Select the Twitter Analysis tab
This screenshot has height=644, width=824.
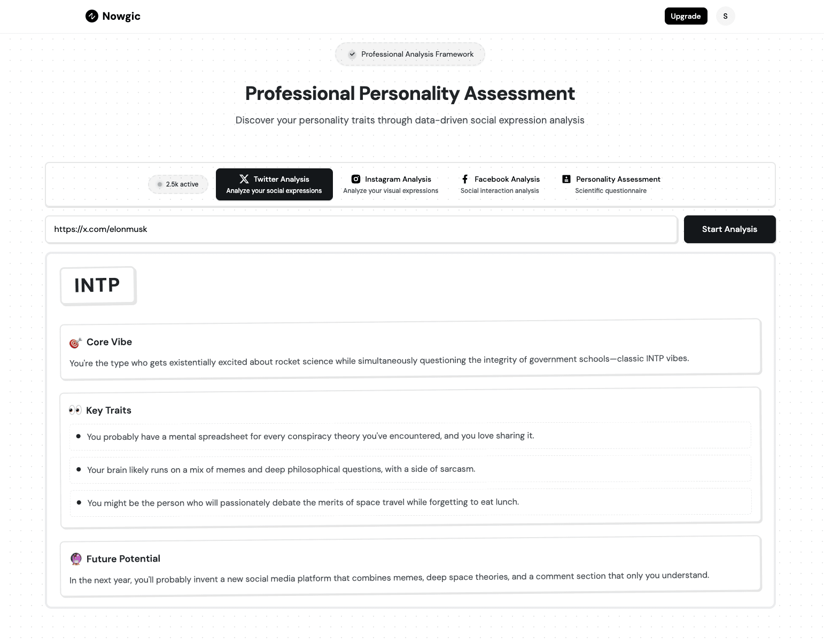(x=274, y=184)
